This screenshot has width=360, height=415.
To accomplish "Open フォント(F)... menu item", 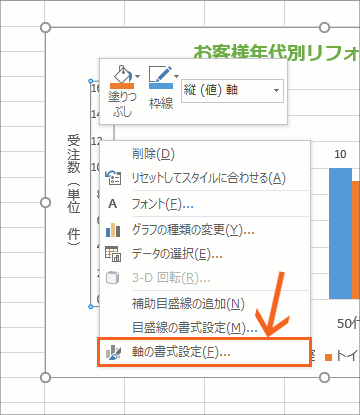I will click(x=205, y=204).
